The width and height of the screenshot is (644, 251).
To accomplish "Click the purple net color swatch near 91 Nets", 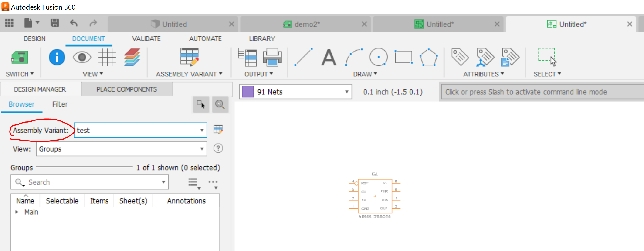I will click(247, 92).
